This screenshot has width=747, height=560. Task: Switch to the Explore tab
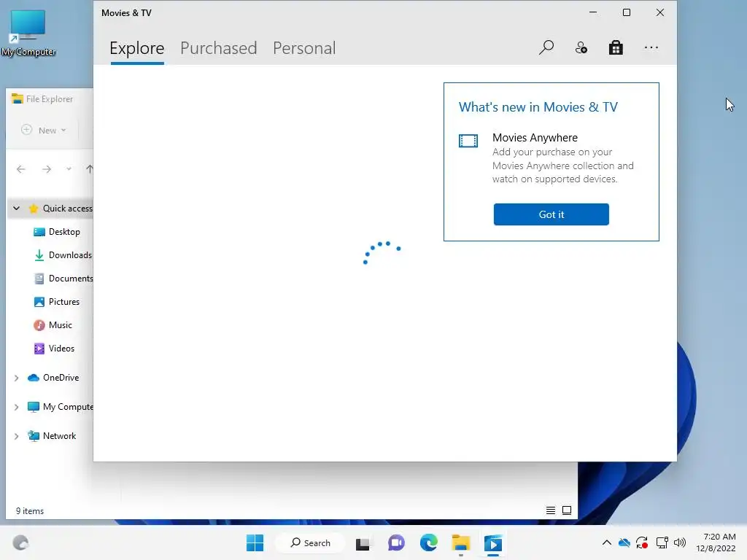(136, 48)
